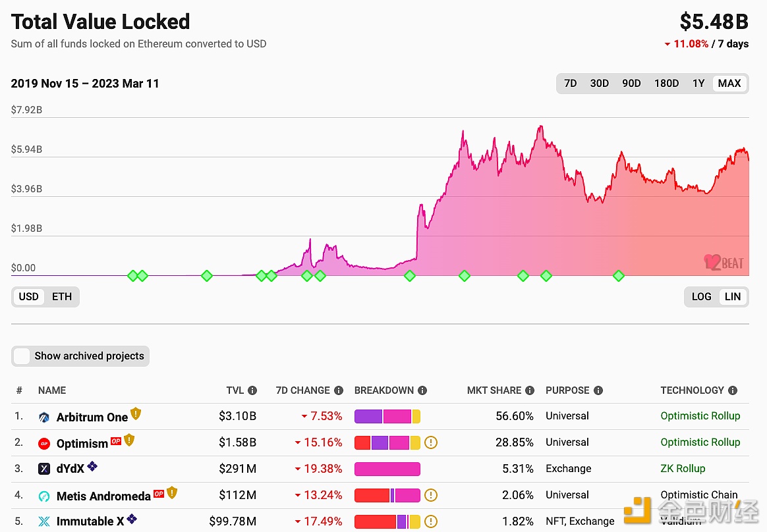The width and height of the screenshot is (767, 532).
Task: Click the Metis Andromeda logo icon
Action: (43, 495)
